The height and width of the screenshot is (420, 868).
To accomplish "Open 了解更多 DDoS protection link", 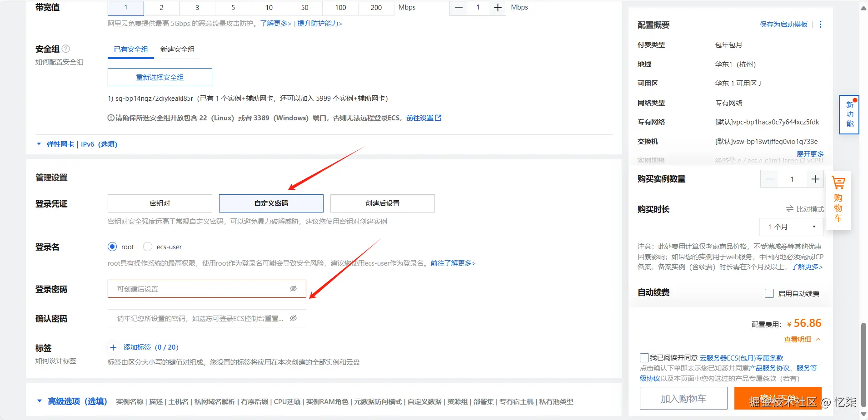I will click(x=276, y=23).
